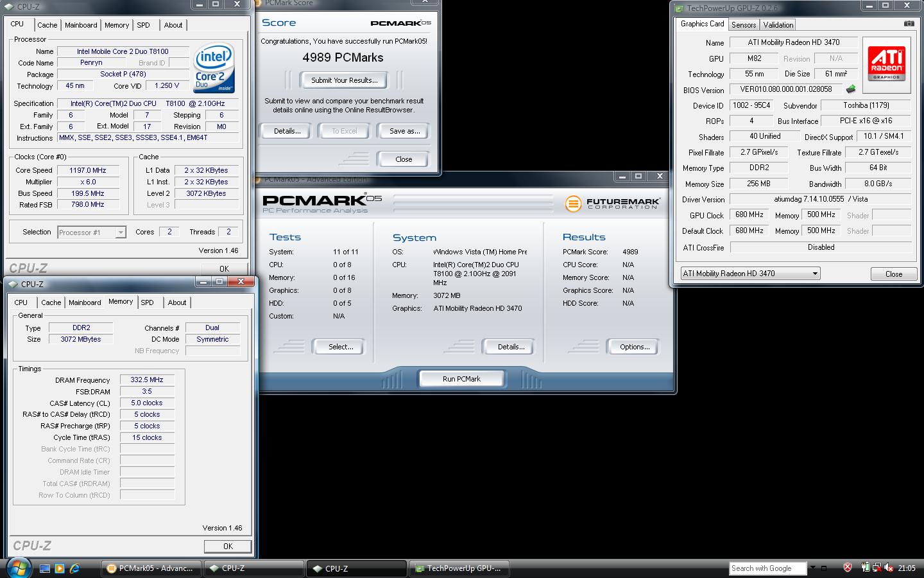
Task: Click the Futuremark Corporation logo
Action: [x=612, y=204]
